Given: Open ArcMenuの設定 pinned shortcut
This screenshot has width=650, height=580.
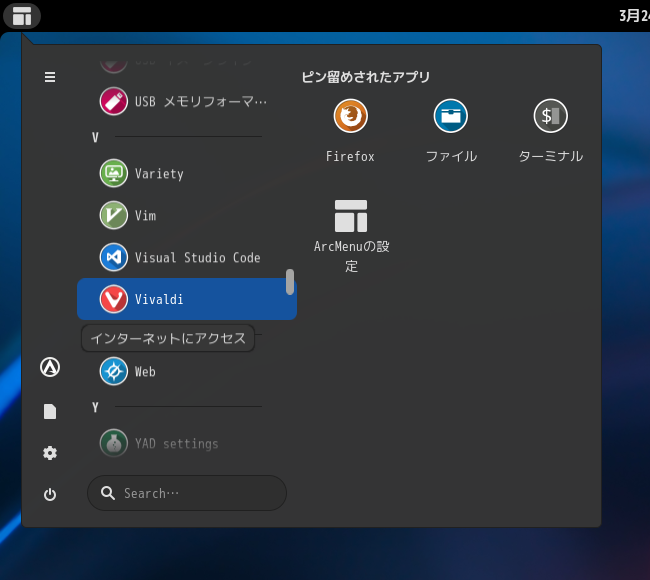Looking at the screenshot, I should (351, 235).
